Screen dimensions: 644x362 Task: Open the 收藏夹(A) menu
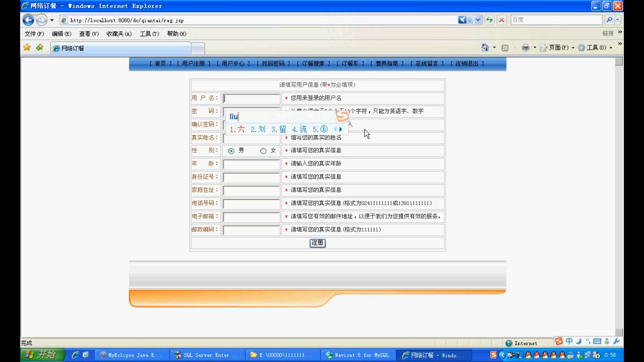pyautogui.click(x=119, y=34)
